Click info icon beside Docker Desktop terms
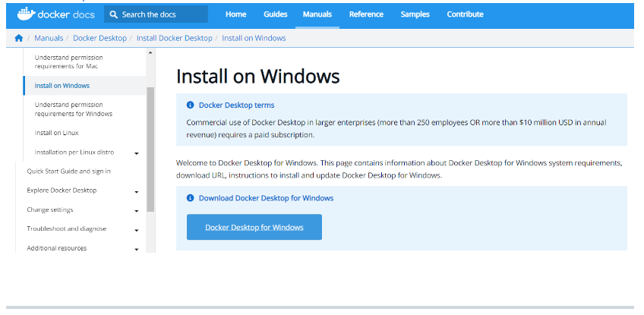The image size is (644, 315). pos(190,106)
